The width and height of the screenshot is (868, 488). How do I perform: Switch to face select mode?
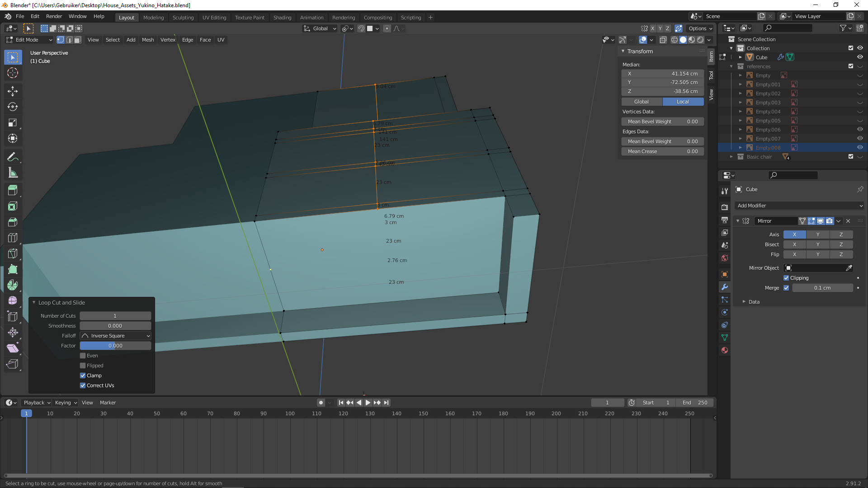[77, 40]
